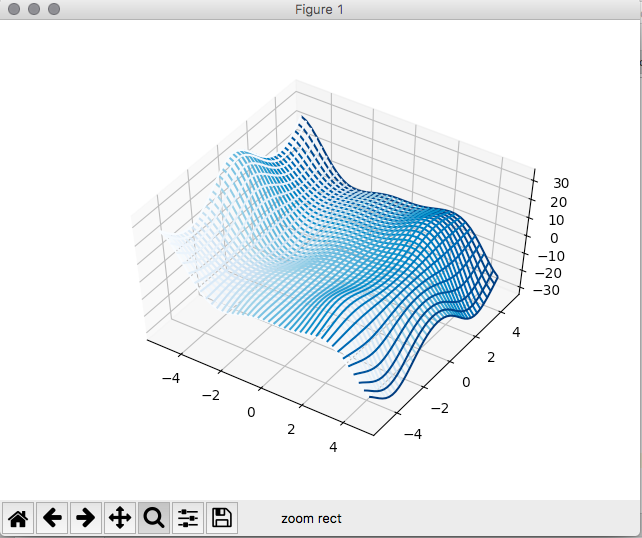
Task: Open Configure subplots sliders icon
Action: (x=188, y=518)
